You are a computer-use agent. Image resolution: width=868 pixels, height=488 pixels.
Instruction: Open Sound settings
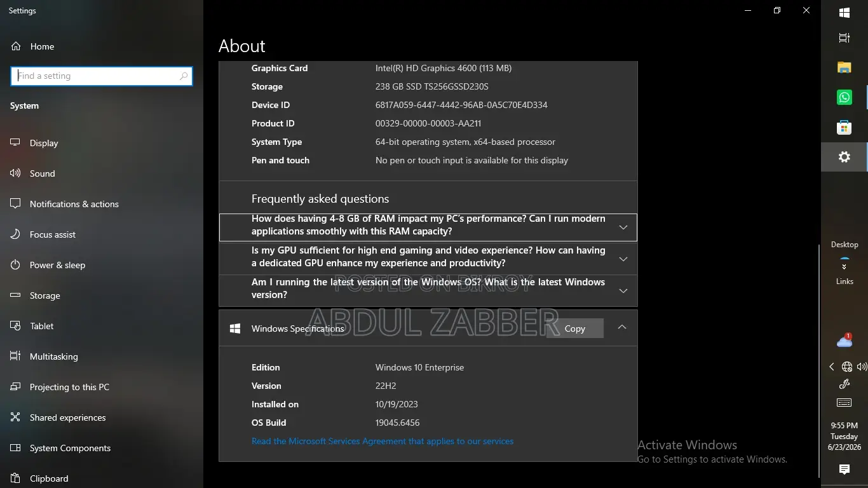click(102, 173)
